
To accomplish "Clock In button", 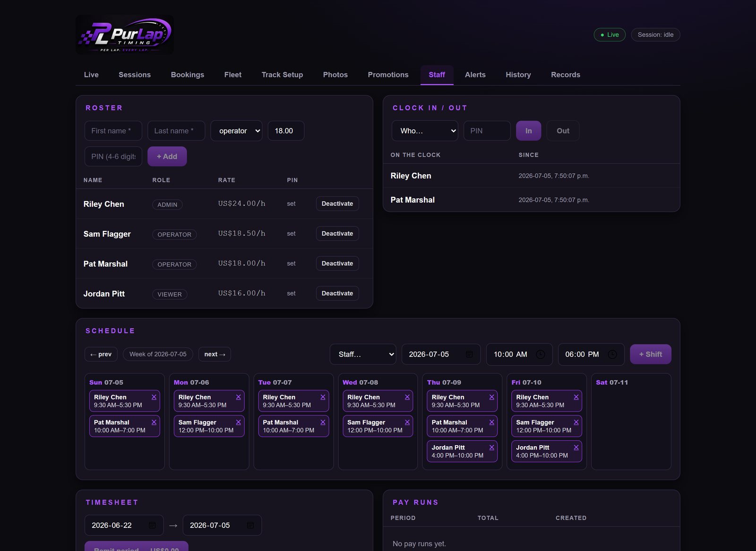I will 529,131.
